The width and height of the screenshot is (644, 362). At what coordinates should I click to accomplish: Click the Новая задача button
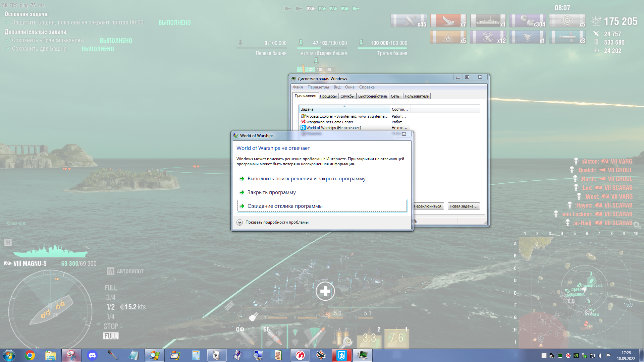pos(464,206)
